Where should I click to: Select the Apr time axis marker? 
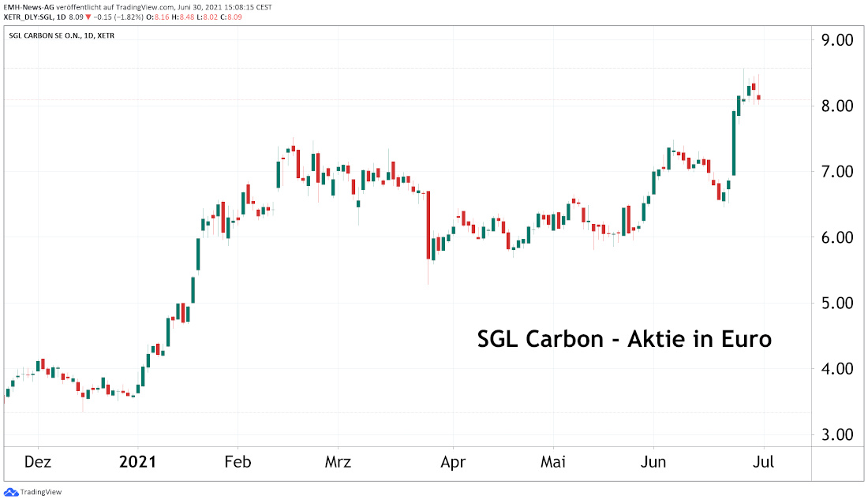point(453,462)
